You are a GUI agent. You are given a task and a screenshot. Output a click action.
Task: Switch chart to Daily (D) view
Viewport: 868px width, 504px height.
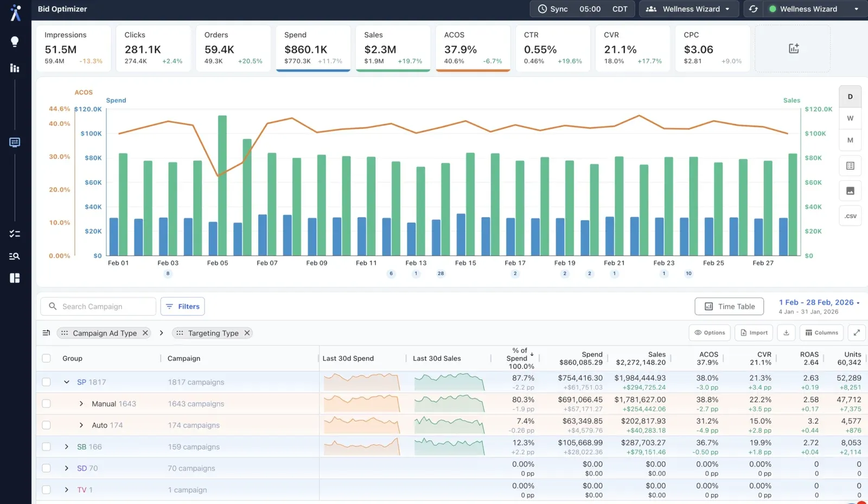pos(850,97)
